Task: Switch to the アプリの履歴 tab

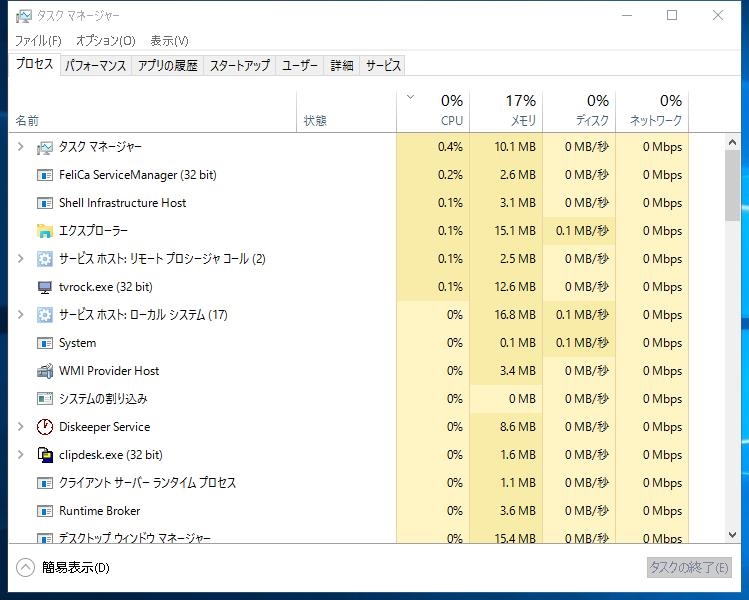Action: click(168, 65)
